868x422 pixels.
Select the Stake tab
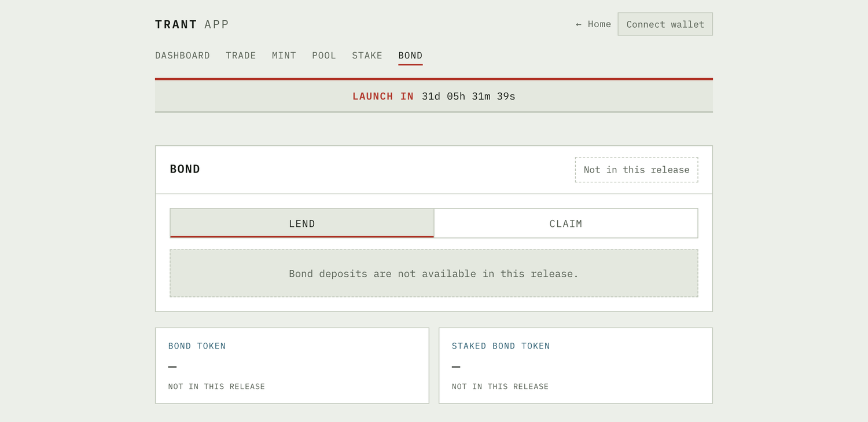pyautogui.click(x=367, y=56)
